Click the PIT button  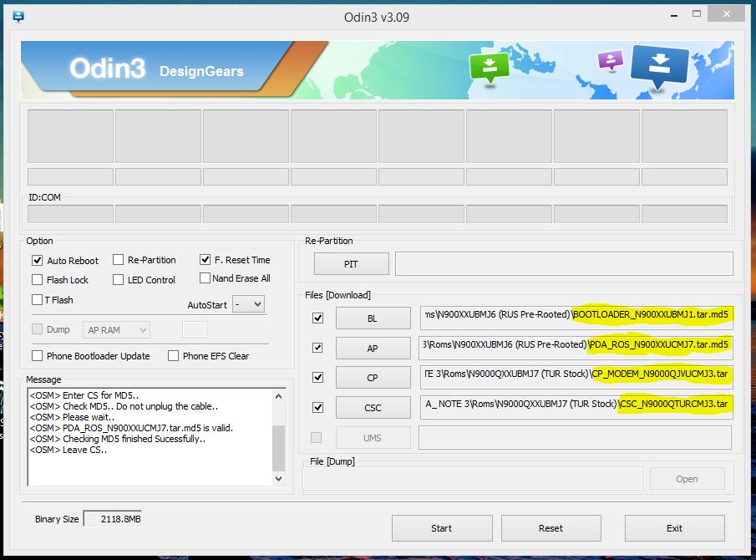351,264
